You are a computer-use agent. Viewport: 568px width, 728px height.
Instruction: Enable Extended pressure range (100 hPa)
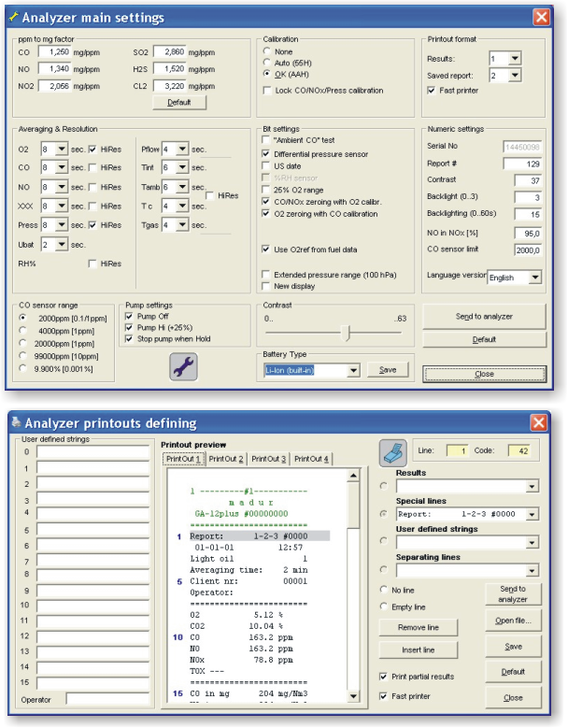266,275
